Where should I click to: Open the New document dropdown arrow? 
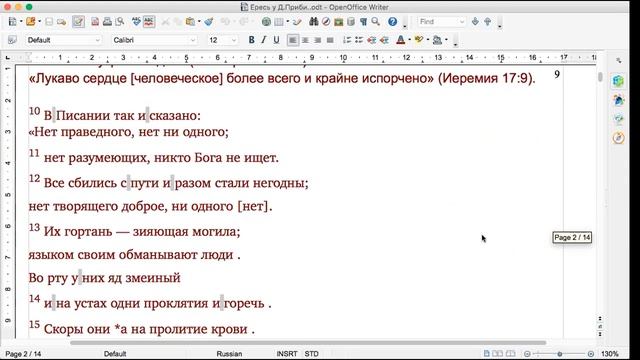point(21,22)
